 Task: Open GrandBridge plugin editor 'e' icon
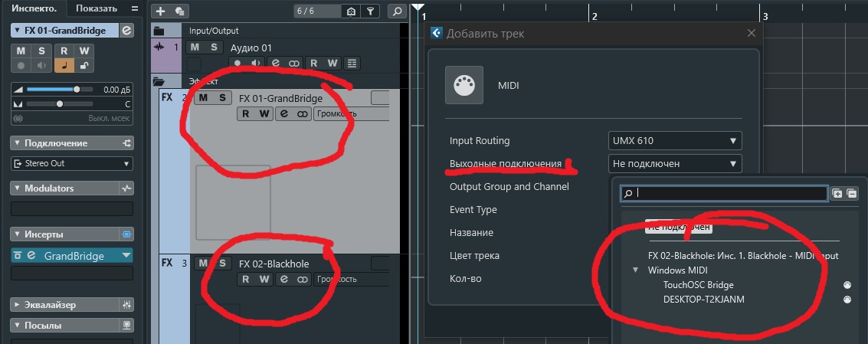coord(31,256)
